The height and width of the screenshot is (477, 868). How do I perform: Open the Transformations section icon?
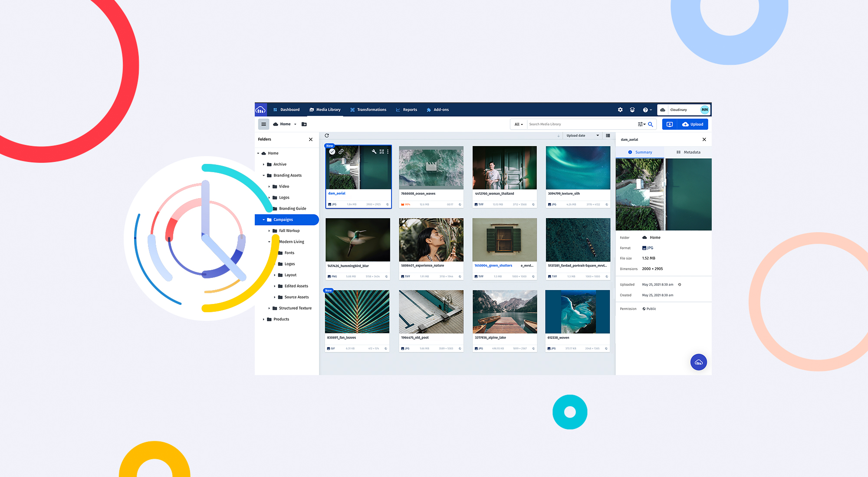coord(352,110)
